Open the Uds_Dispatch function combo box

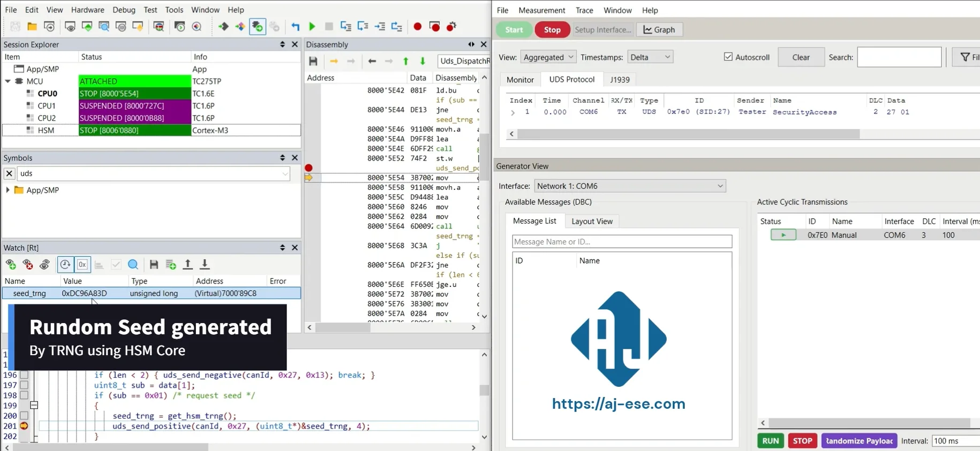[464, 61]
